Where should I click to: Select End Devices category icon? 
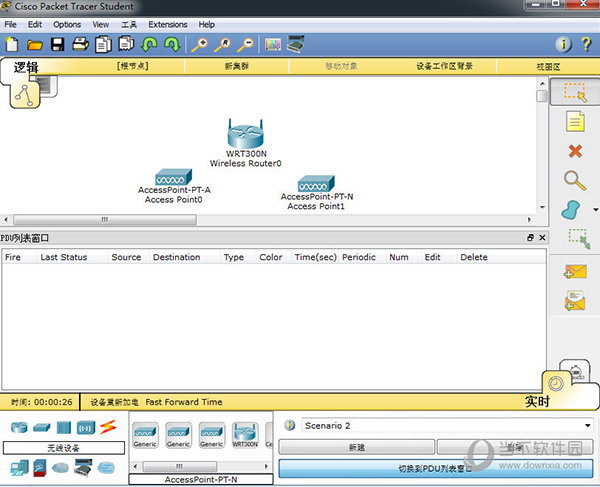(19, 468)
